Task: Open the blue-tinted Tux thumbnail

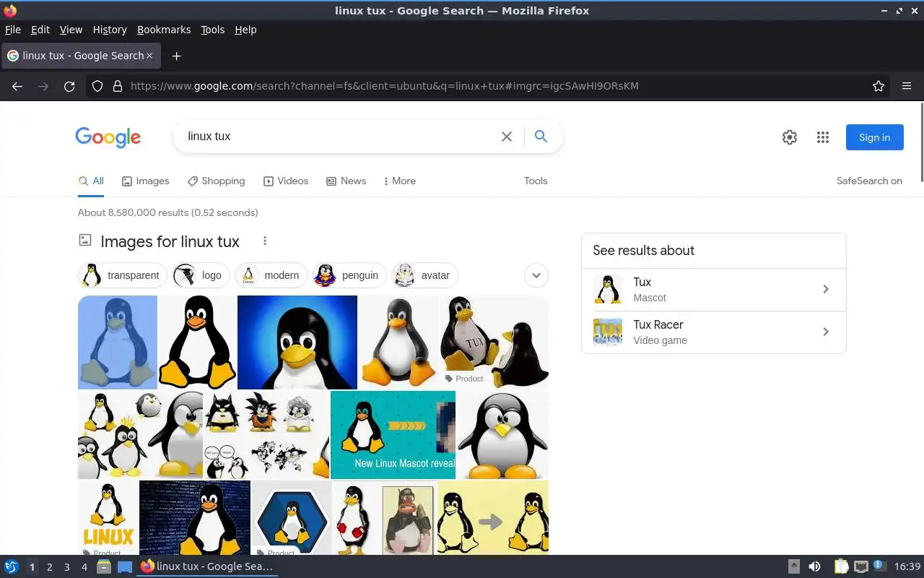Action: 118,342
